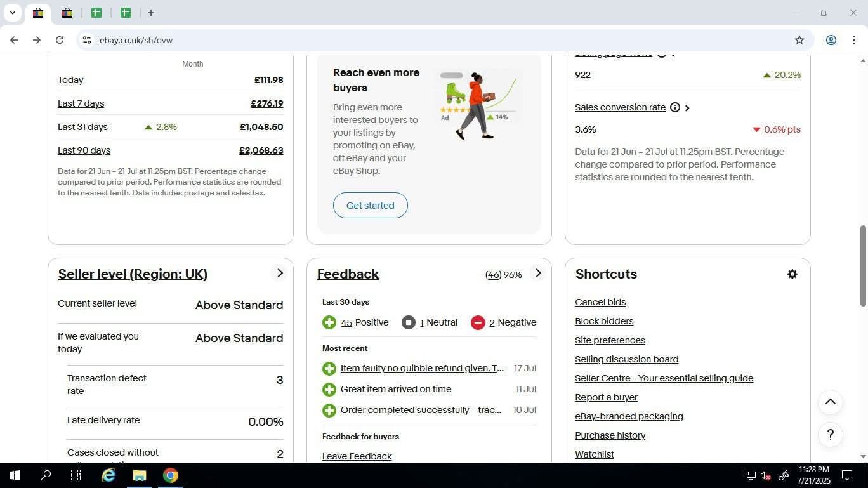Click the £2,068.63 sales amount

(261, 150)
